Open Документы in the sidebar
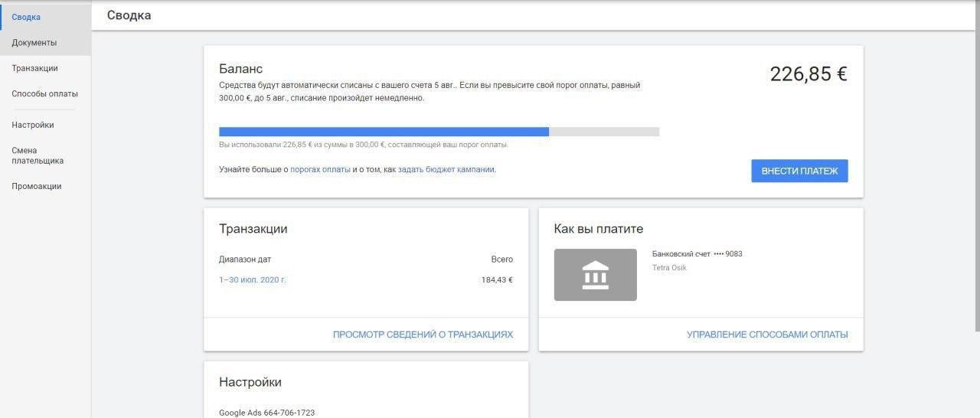 point(46,43)
